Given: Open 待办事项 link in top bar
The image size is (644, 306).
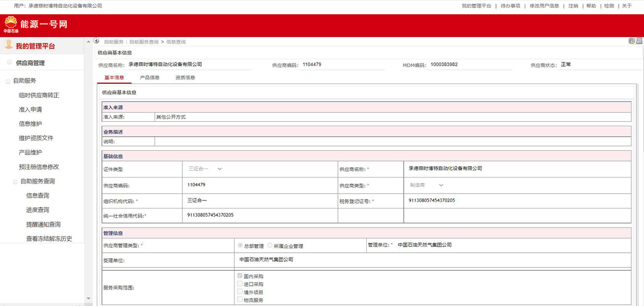Looking at the screenshot, I should coord(510,6).
